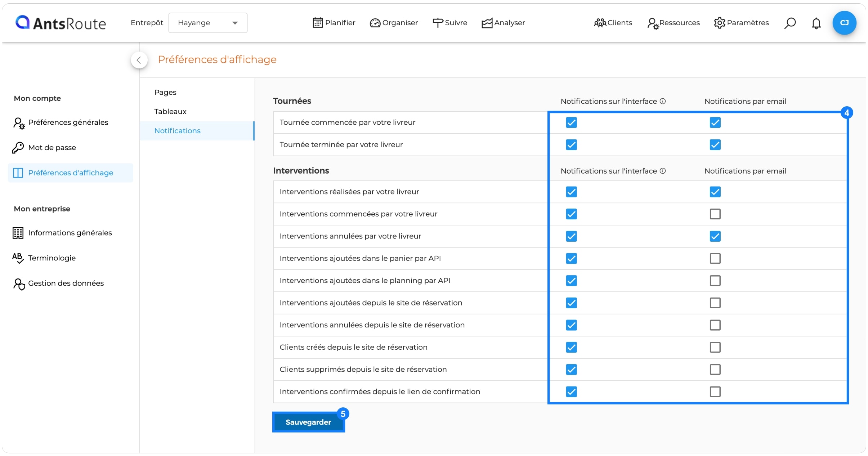Image resolution: width=868 pixels, height=456 pixels.
Task: Open the Planifier calendar icon
Action: point(318,23)
